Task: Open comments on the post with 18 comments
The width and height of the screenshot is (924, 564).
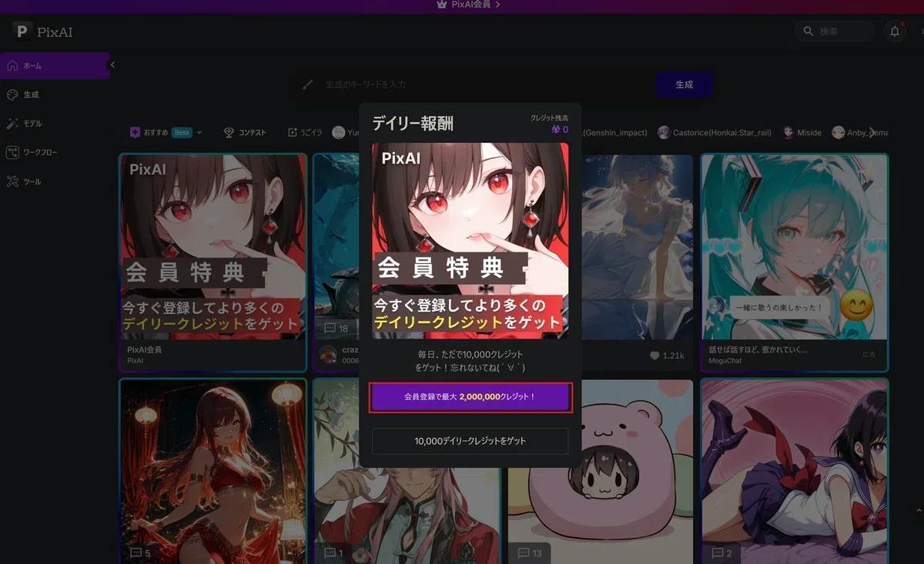Action: (x=336, y=328)
